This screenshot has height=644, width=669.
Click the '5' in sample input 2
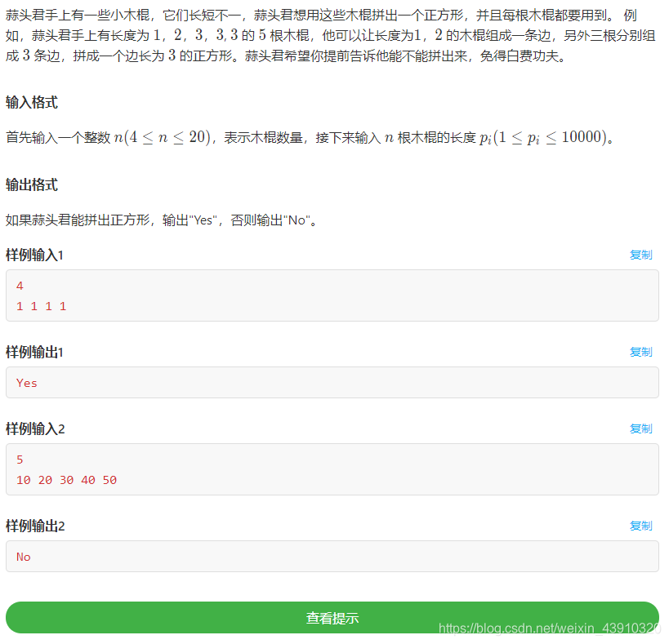click(x=20, y=460)
